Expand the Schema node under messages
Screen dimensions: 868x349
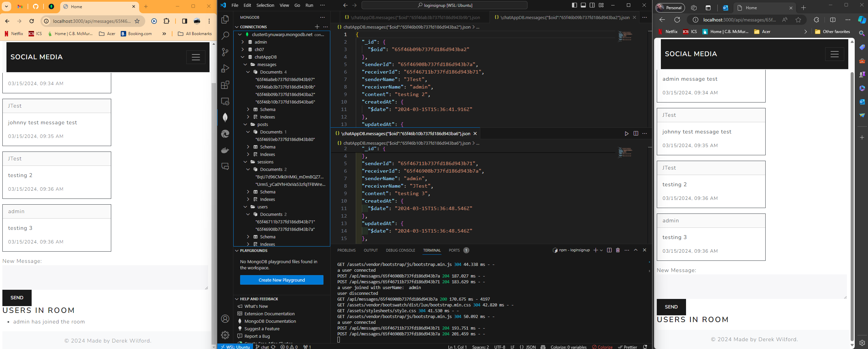(248, 109)
